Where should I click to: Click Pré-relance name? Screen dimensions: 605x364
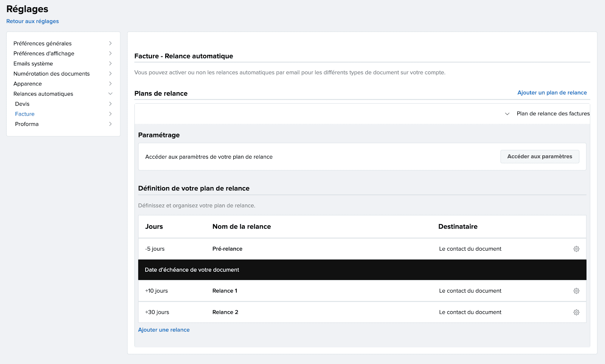coord(227,249)
